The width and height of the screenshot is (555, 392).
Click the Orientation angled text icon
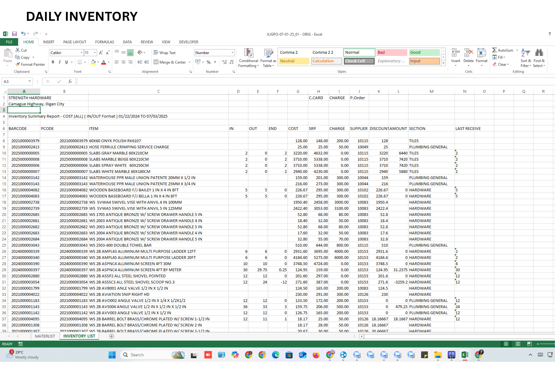coord(140,53)
